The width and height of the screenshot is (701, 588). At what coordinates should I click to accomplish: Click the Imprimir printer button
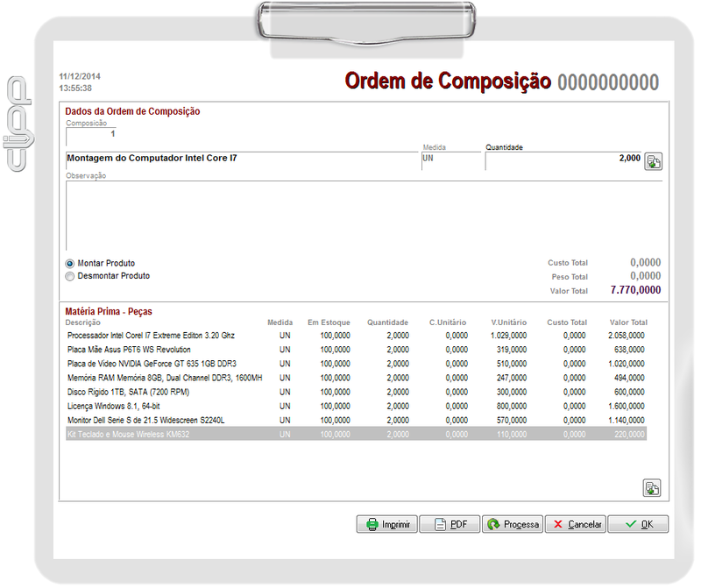[386, 524]
